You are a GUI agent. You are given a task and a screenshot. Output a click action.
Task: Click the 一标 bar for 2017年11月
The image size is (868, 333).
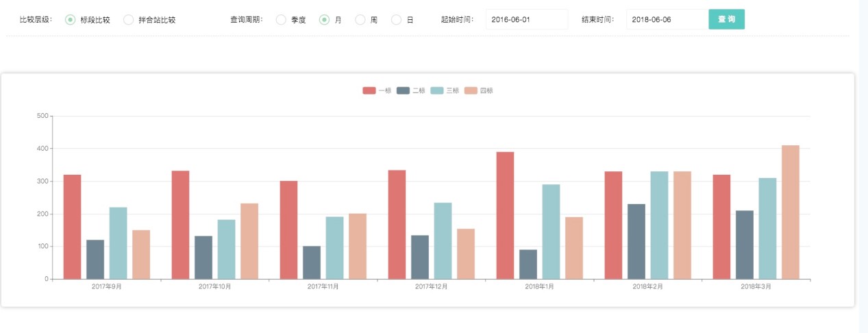pyautogui.click(x=288, y=230)
